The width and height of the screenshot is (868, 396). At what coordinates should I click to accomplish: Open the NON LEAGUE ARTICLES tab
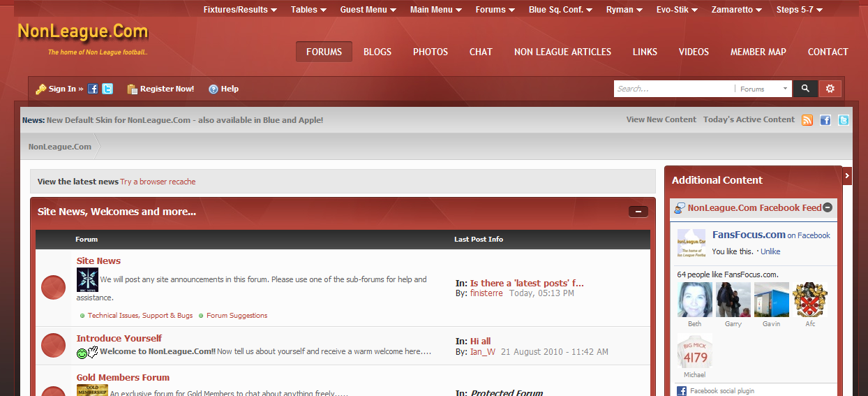[x=562, y=52]
